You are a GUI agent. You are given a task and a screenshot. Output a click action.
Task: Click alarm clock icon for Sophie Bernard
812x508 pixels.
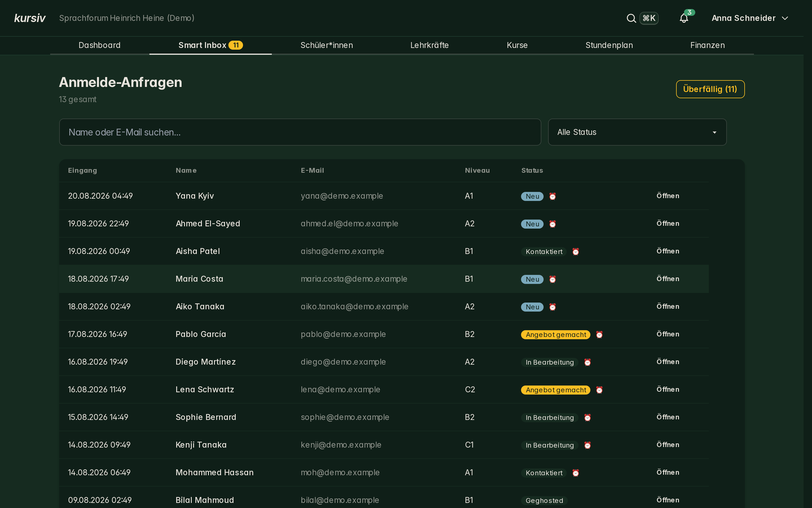click(587, 418)
